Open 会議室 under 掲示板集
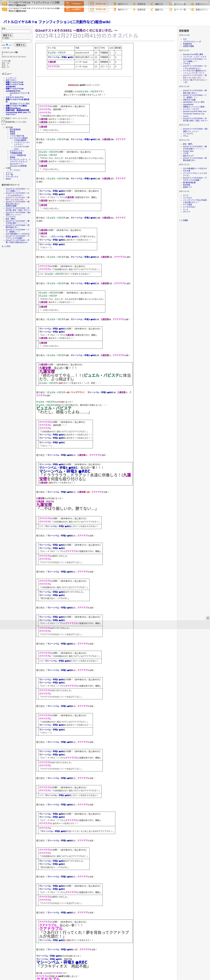 point(13,134)
